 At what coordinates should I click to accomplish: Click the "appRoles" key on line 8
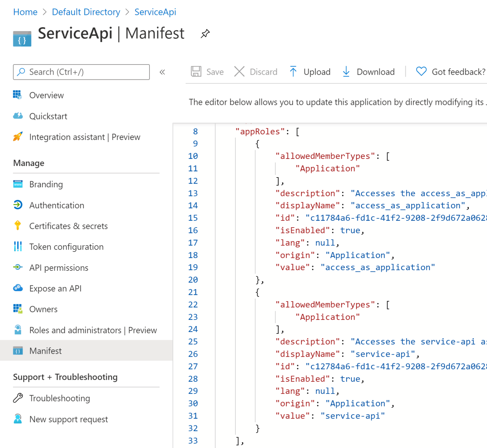(260, 132)
